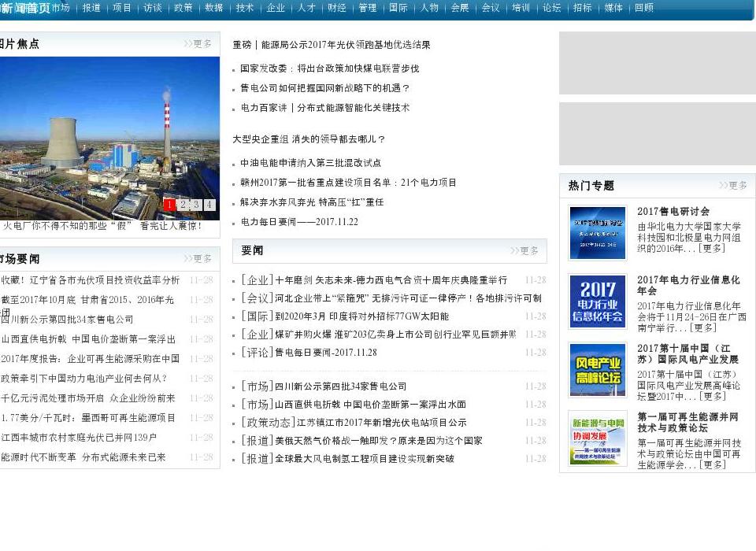Select 媒体 in the navigation
Screen dimensions: 756x551
point(613,8)
